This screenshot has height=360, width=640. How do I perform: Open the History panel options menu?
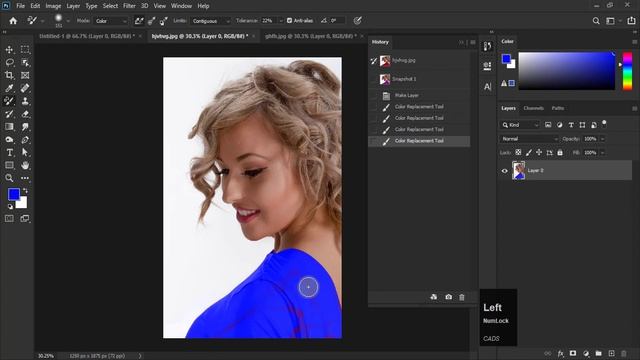pos(473,42)
